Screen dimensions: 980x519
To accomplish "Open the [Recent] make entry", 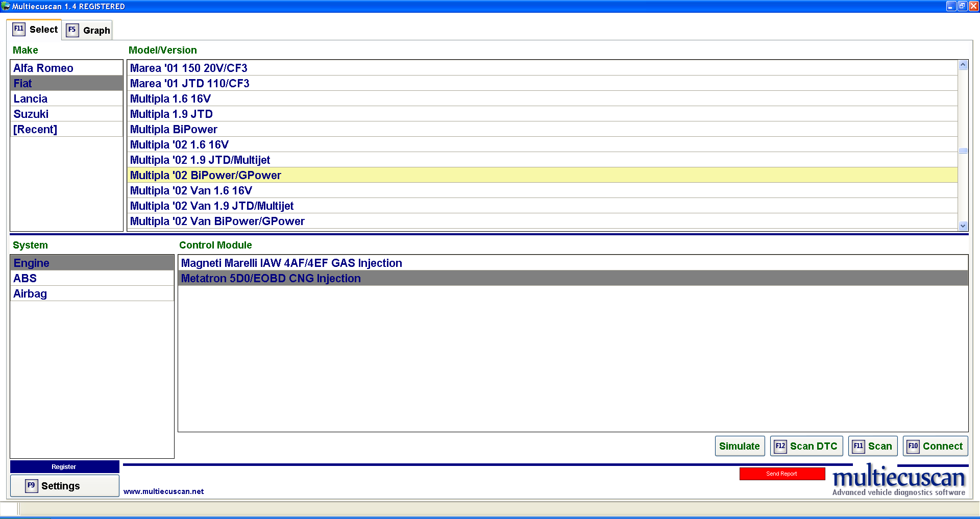I will coord(66,129).
